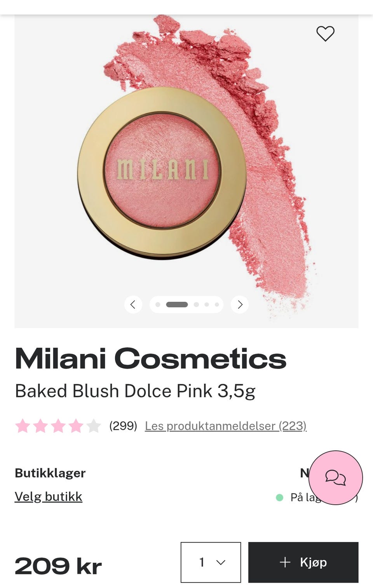The image size is (373, 588).
Task: Click the first pink rating star
Action: (x=23, y=426)
